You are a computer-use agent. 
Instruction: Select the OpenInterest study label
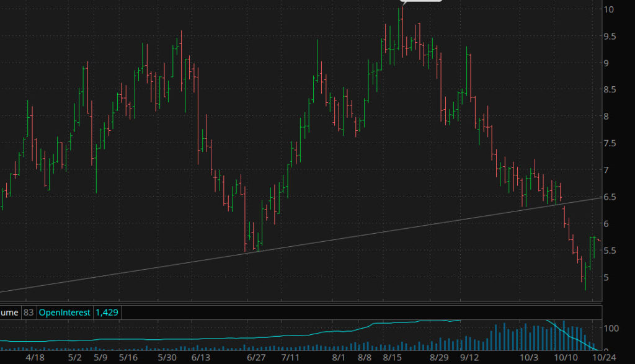(x=64, y=313)
